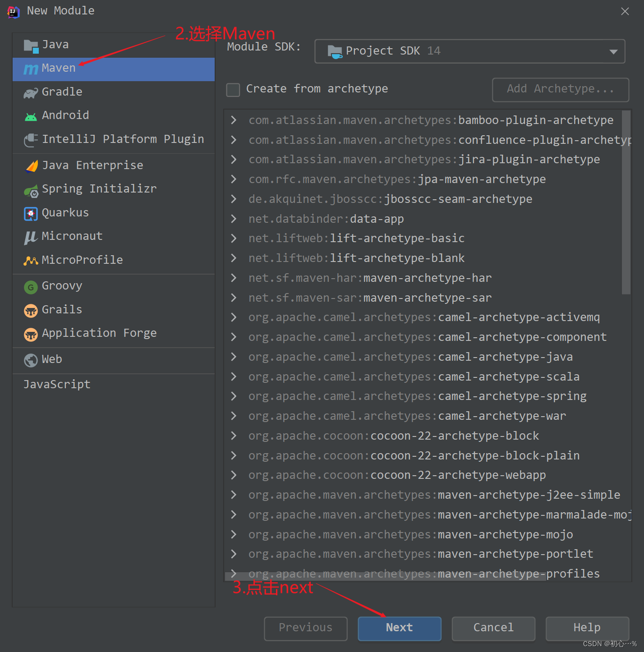Click the MicroProfile icon
This screenshot has height=652, width=644.
[31, 261]
